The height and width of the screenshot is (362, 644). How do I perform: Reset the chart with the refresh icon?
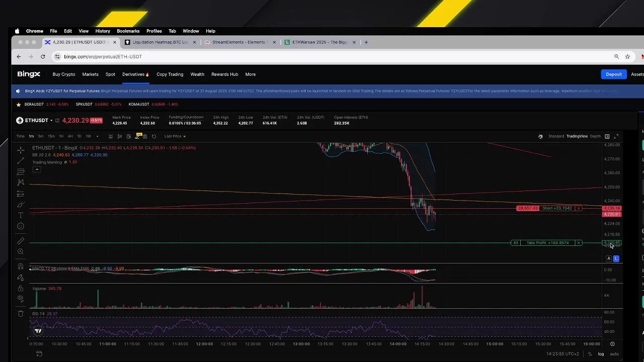pos(154,136)
